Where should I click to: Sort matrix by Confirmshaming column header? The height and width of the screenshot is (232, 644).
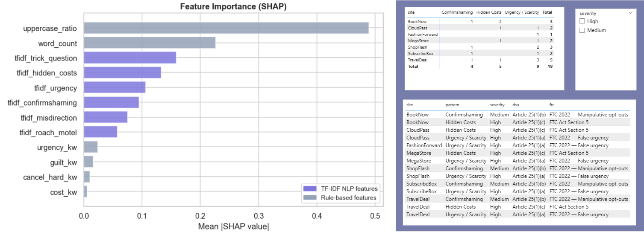[x=457, y=12]
